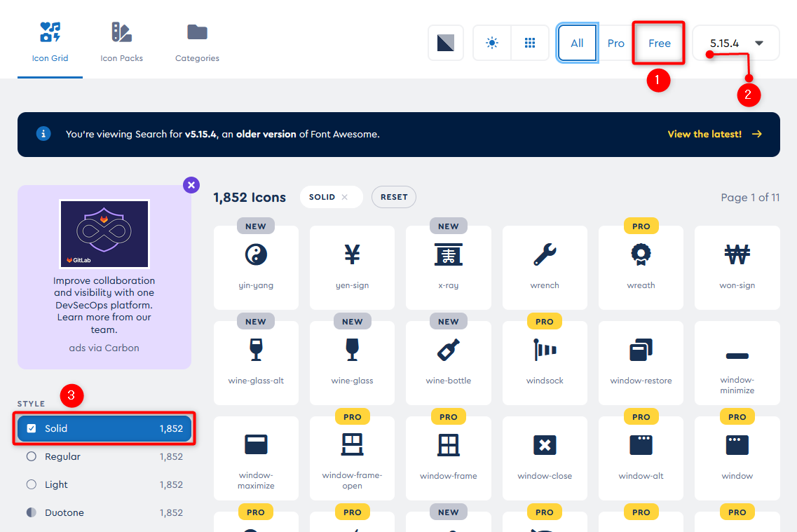Viewport: 797px width, 532px height.
Task: Open the wrench icon
Action: pos(545,268)
